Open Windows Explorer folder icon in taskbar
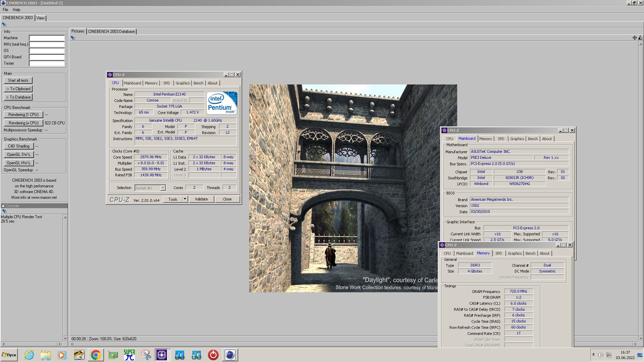This screenshot has height=362, width=644. click(x=46, y=355)
